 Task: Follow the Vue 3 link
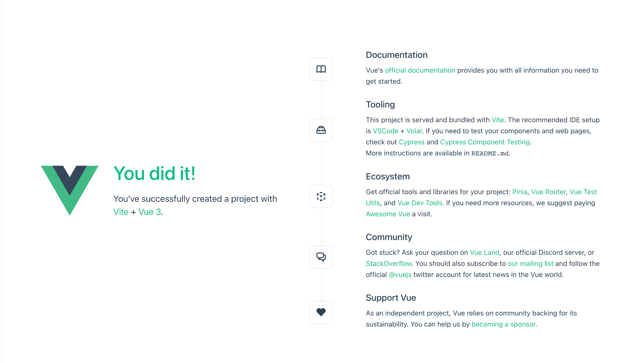pos(150,212)
